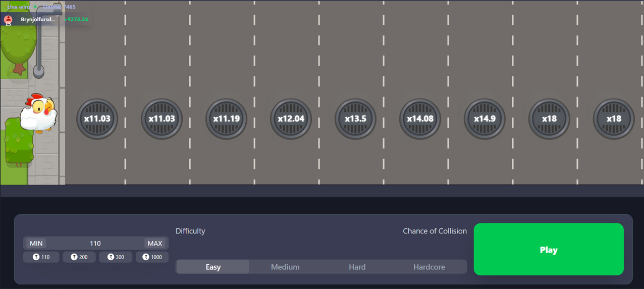This screenshot has height=289, width=644.
Task: Click the white chicken character
Action: pyautogui.click(x=38, y=114)
